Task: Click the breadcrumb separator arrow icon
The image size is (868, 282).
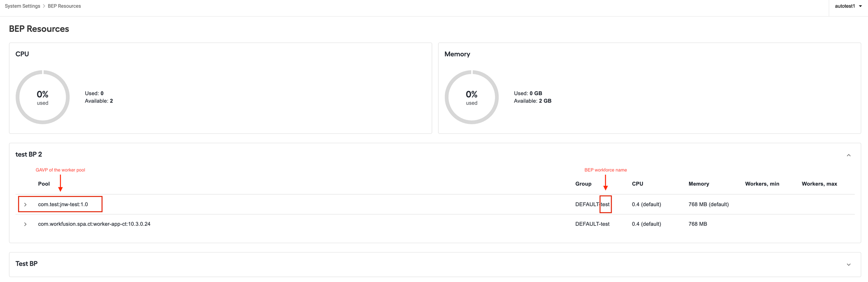Action: pyautogui.click(x=44, y=6)
